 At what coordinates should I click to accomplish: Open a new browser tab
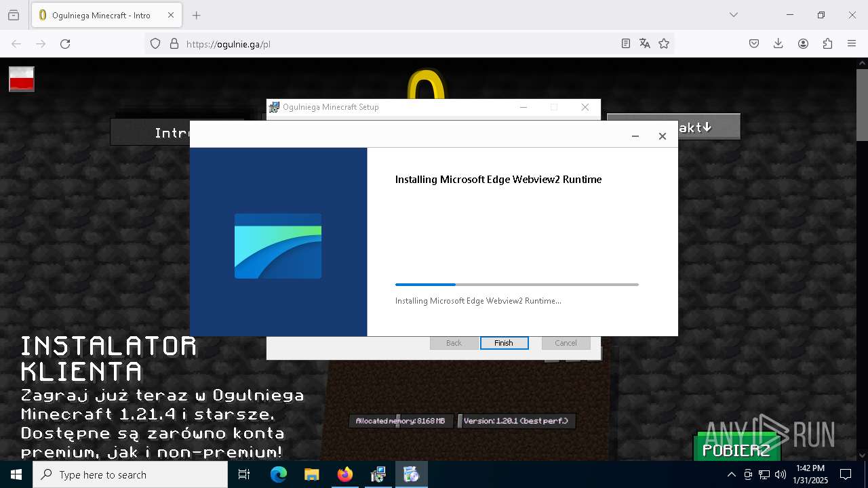pos(196,15)
